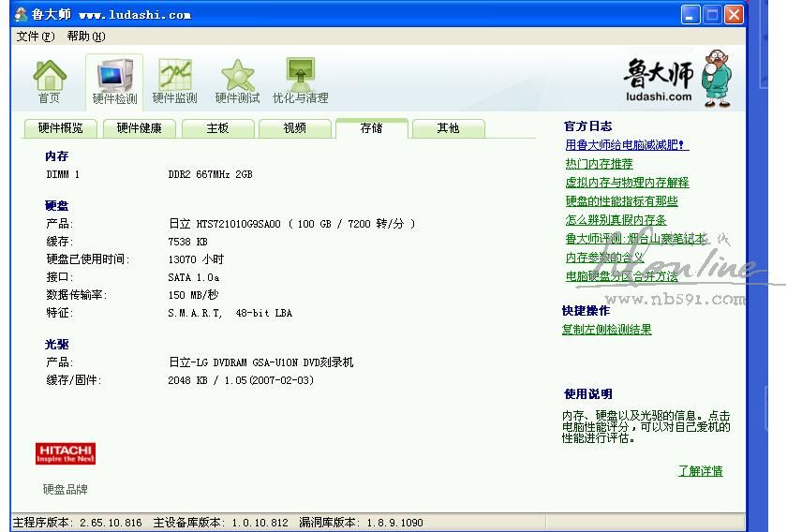
Task: Go to the 首页 home icon
Action: (x=49, y=81)
